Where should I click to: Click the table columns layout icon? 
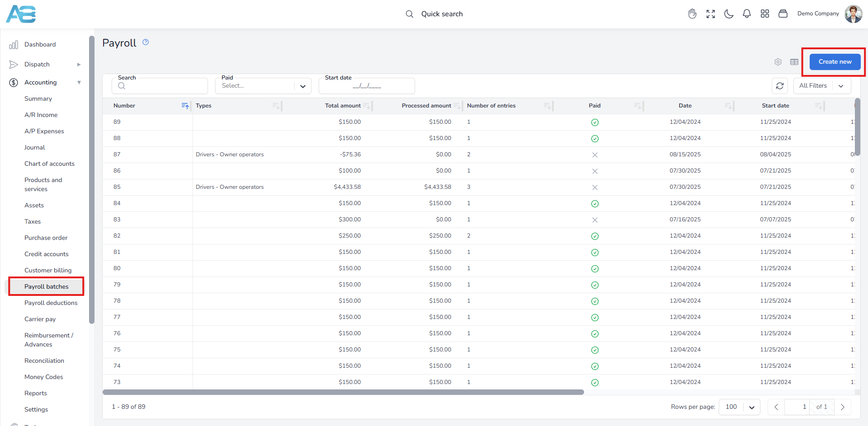(x=794, y=62)
